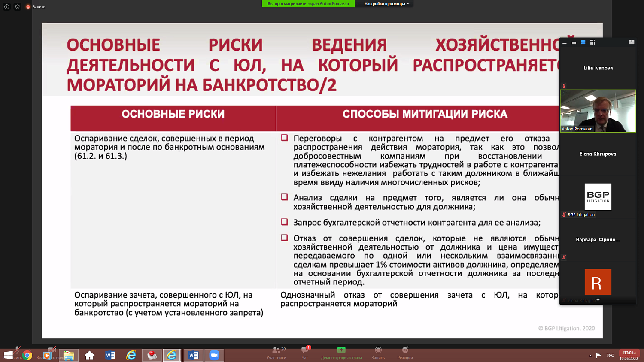Image resolution: width=644 pixels, height=362 pixels.
Task: Open the Reactions smiley menu
Action: tap(405, 353)
